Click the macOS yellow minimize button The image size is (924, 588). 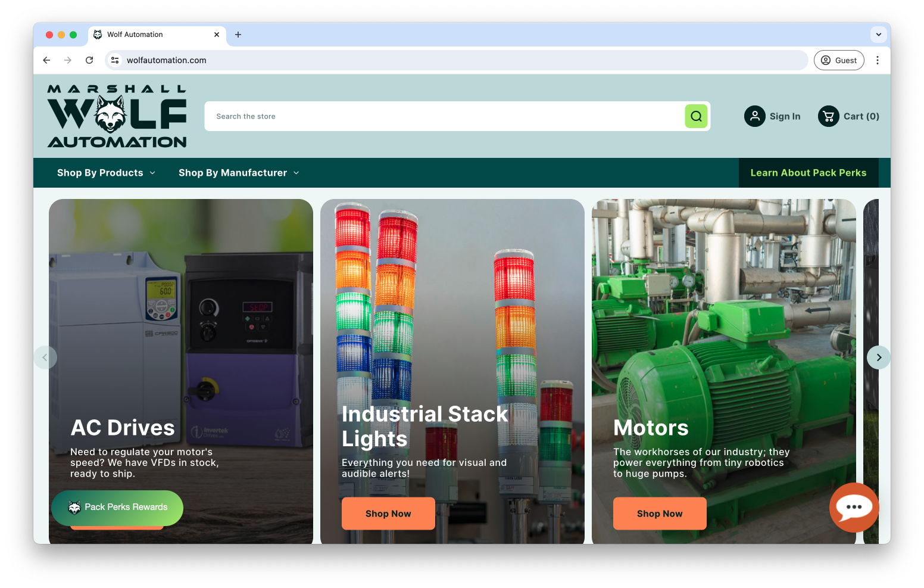click(61, 35)
